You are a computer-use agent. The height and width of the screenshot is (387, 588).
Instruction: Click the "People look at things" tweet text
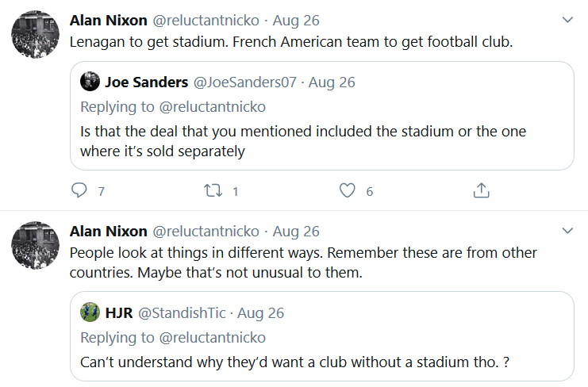tap(303, 262)
